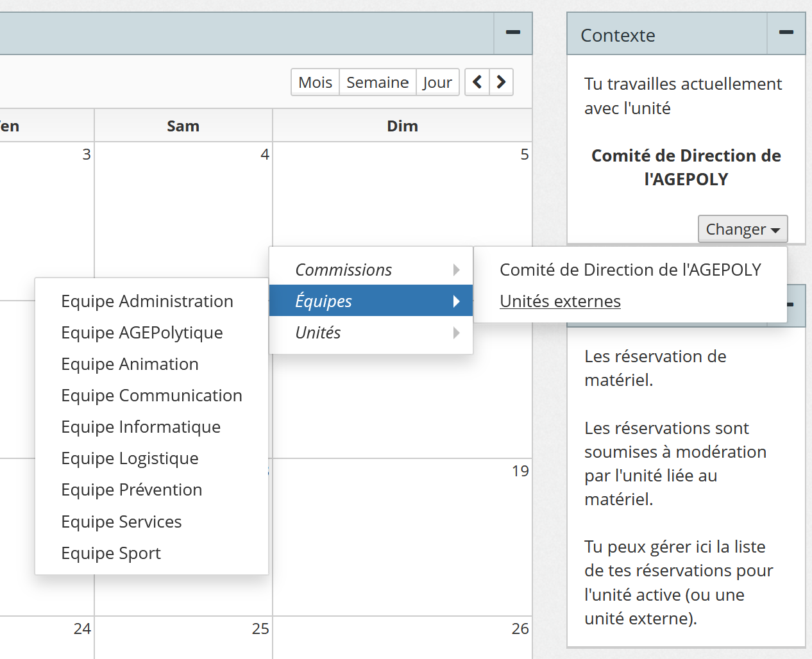Expand Commissions submenu via arrow
Viewport: 812px width, 659px height.
[456, 269]
